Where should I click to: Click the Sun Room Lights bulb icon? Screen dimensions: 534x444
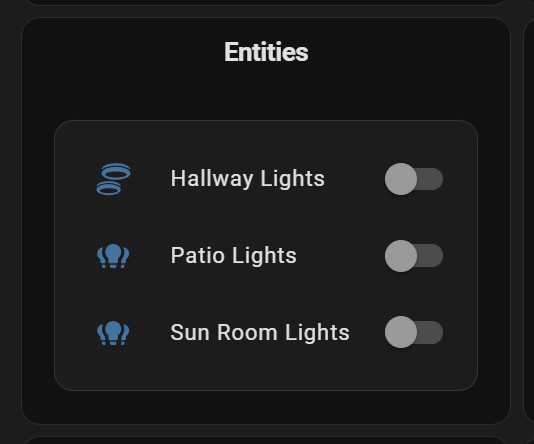click(x=113, y=333)
